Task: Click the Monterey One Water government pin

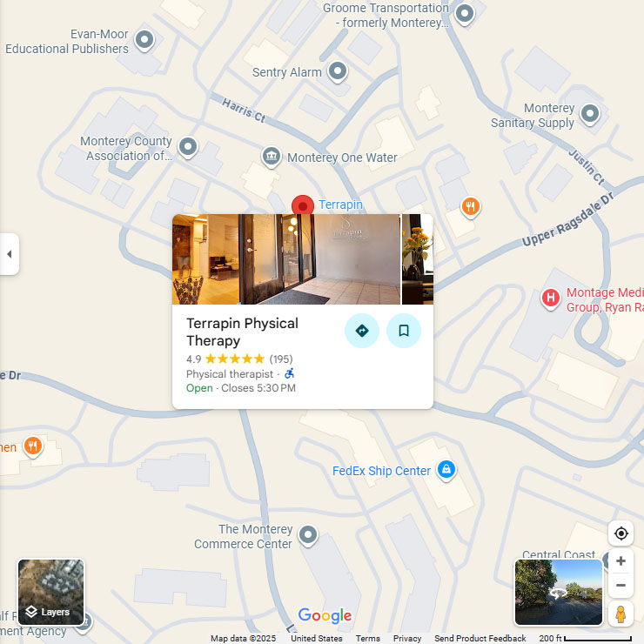Action: click(x=272, y=158)
